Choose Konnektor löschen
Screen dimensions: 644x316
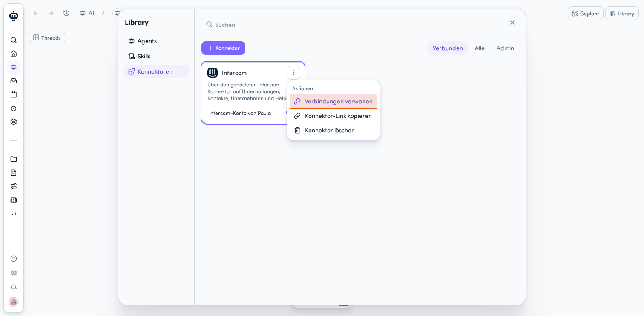click(x=333, y=130)
